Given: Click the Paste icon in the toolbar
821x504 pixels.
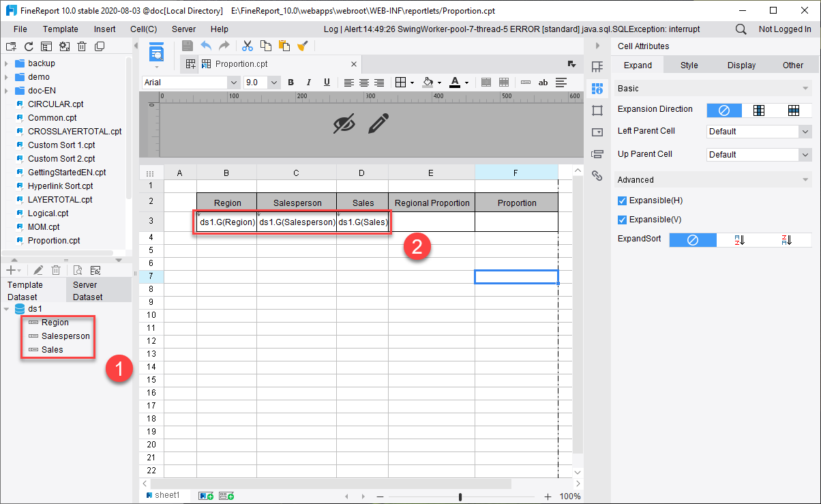Looking at the screenshot, I should pos(284,46).
